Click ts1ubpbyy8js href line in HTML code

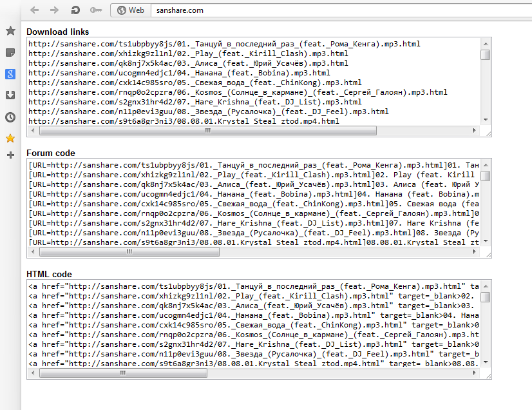[x=254, y=286]
